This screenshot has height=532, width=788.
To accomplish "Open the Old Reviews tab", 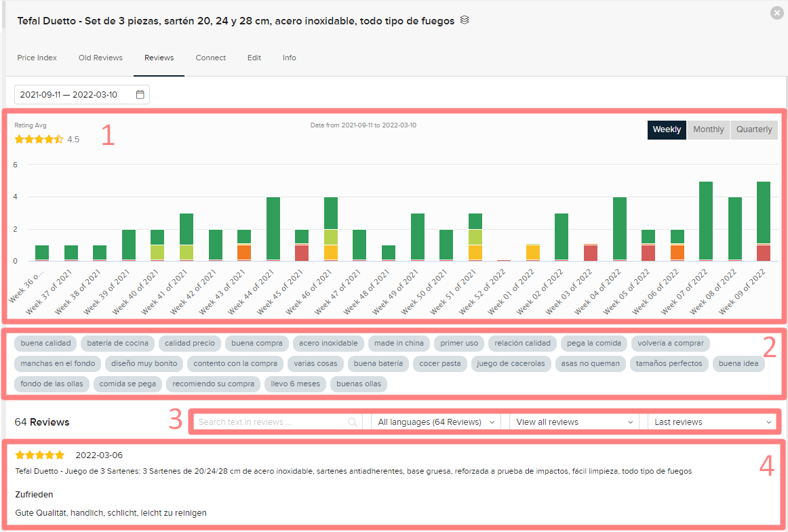I will [100, 58].
